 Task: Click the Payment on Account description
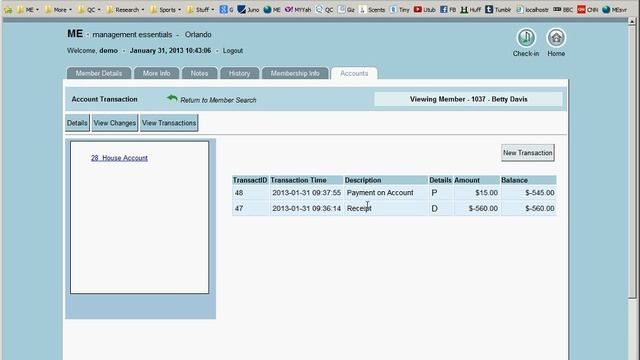click(380, 193)
